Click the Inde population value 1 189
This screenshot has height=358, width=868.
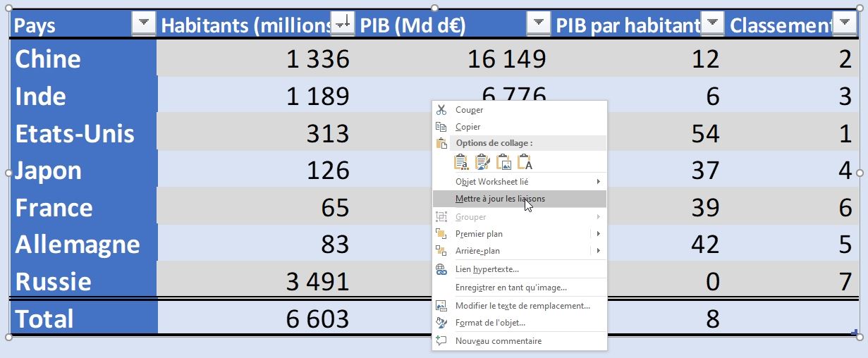point(318,97)
